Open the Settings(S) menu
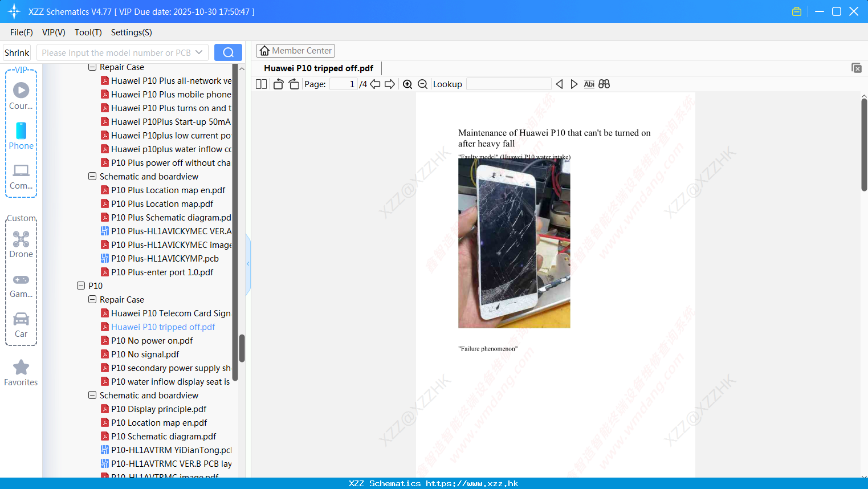The height and width of the screenshot is (489, 868). point(132,32)
